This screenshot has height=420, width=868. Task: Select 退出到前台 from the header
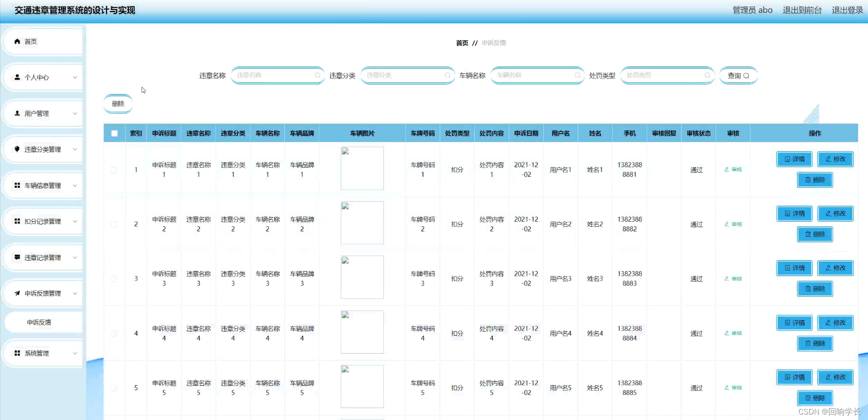tap(802, 10)
